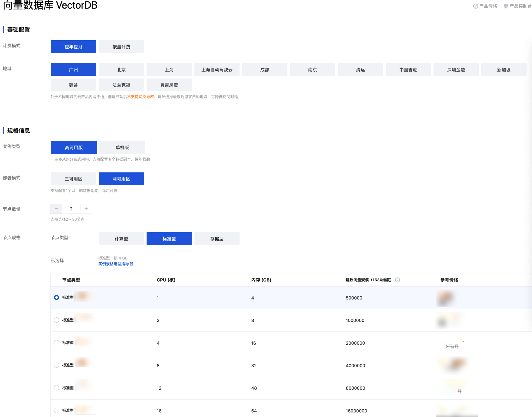Increase node count with plus button
Image resolution: width=532 pixels, height=417 pixels.
point(86,209)
